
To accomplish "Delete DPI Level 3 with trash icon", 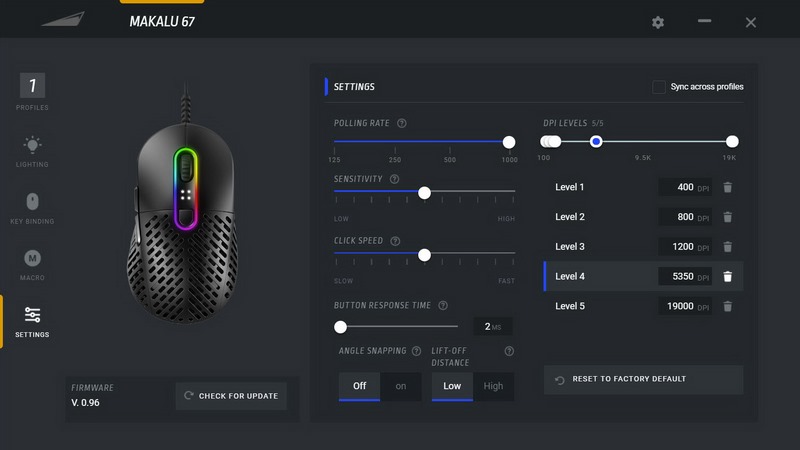I will coord(728,246).
